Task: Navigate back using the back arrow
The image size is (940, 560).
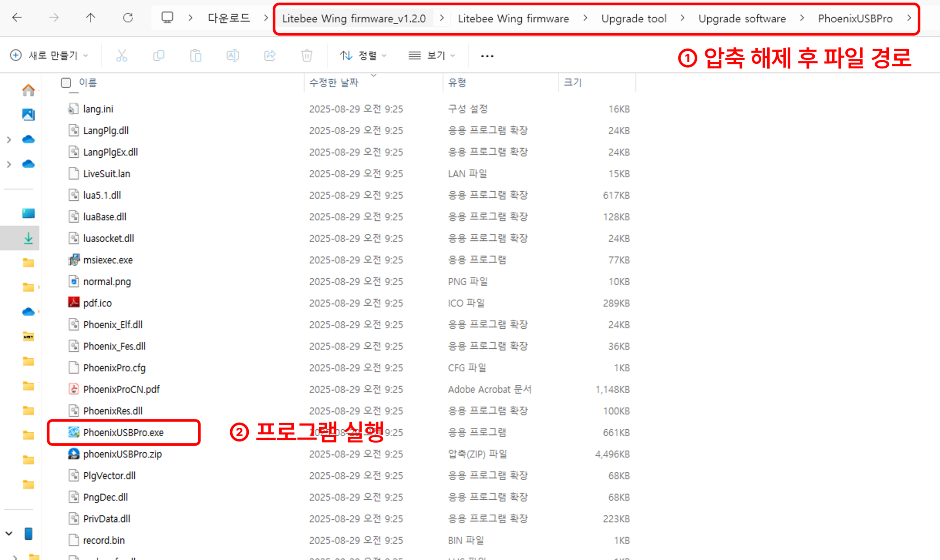Action: (16, 18)
